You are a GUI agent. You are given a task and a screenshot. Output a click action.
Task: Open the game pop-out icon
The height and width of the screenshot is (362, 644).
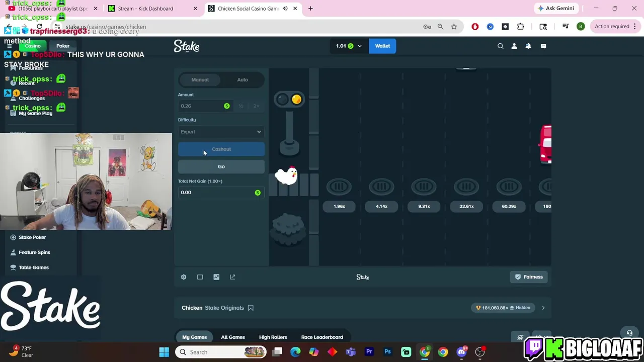tap(232, 277)
